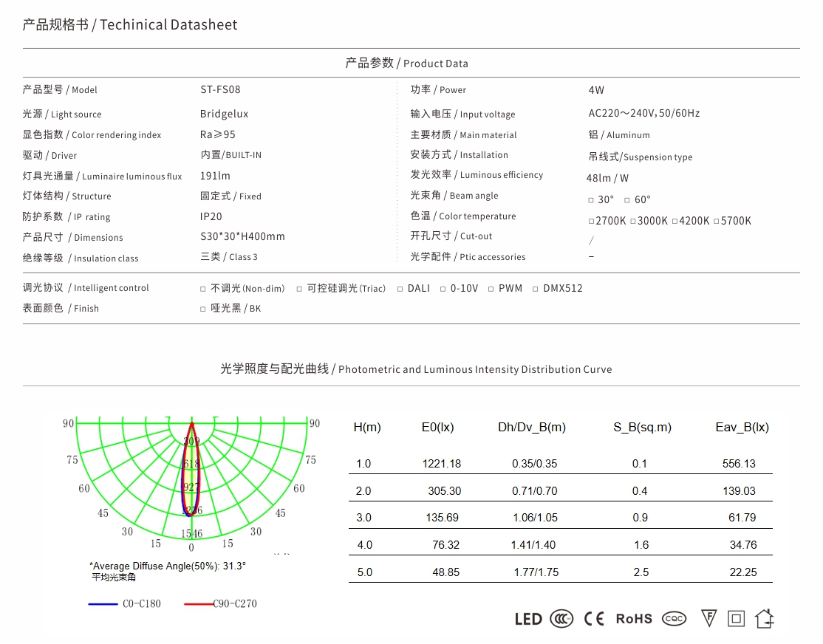The width and height of the screenshot is (823, 644).
Task: Click the LED certification logo
Action: pos(528,619)
